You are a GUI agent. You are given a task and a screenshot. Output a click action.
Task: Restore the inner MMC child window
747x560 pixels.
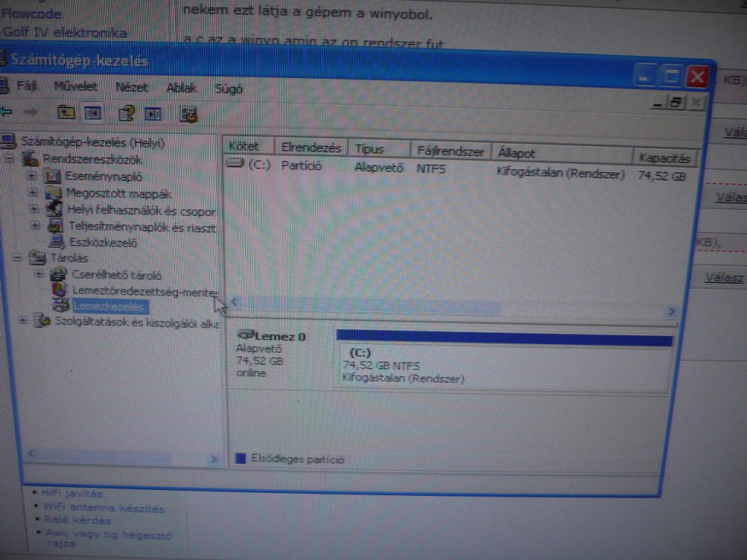[676, 102]
